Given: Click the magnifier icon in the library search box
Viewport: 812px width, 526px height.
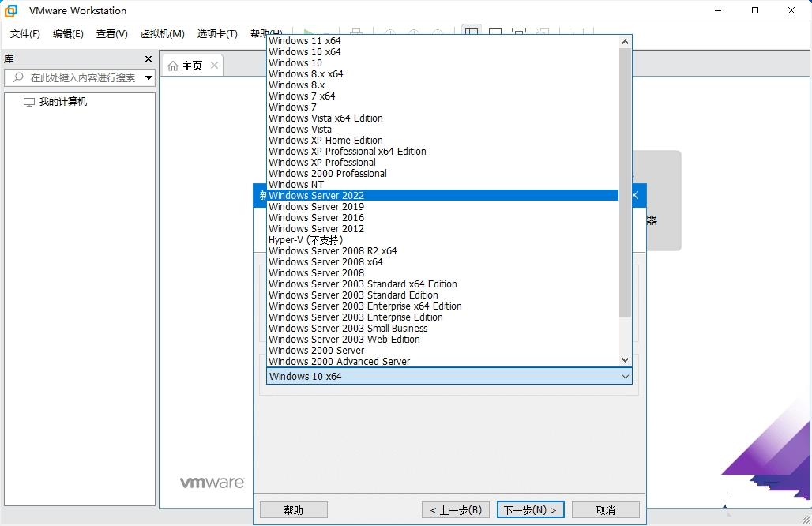Looking at the screenshot, I should point(20,77).
